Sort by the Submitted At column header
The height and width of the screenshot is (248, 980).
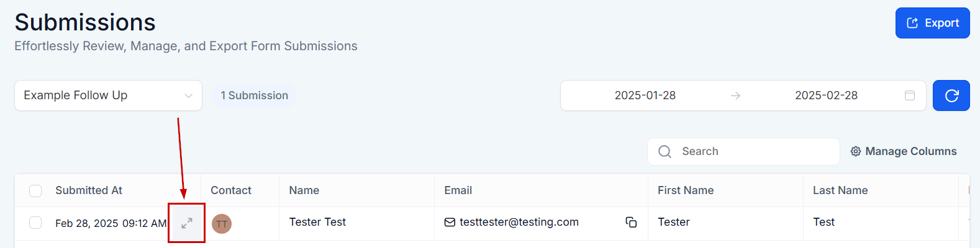pos(89,190)
